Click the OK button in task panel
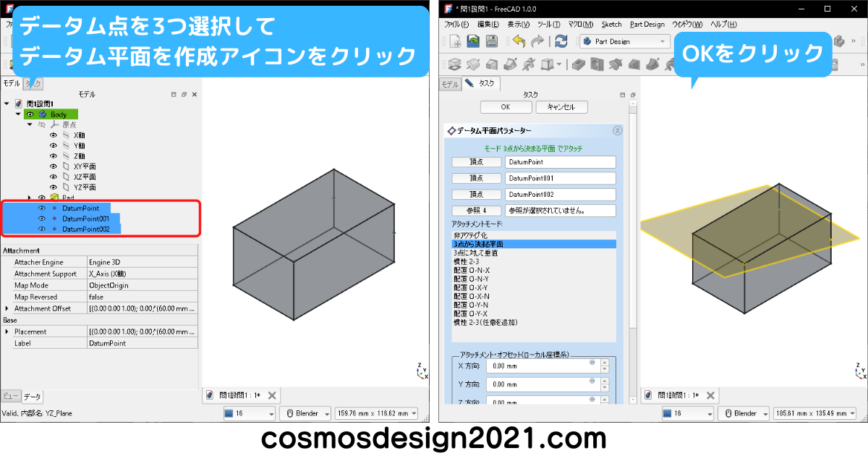 pos(506,107)
